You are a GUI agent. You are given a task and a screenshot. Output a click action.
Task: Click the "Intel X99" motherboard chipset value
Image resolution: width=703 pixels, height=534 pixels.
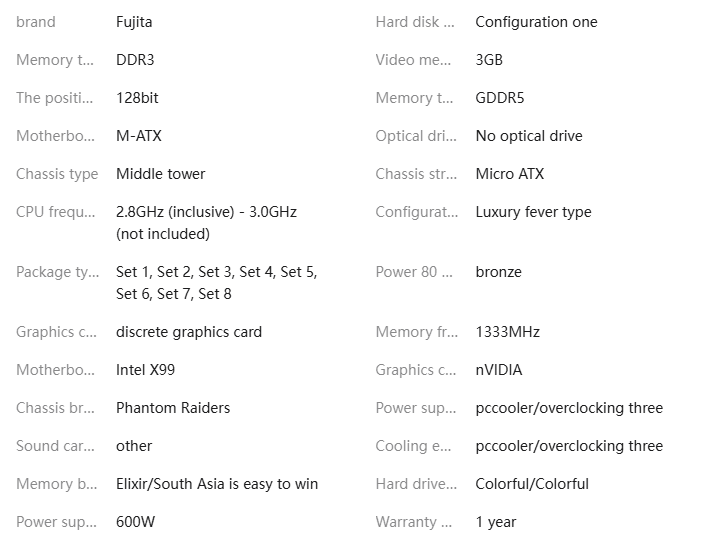pos(145,370)
